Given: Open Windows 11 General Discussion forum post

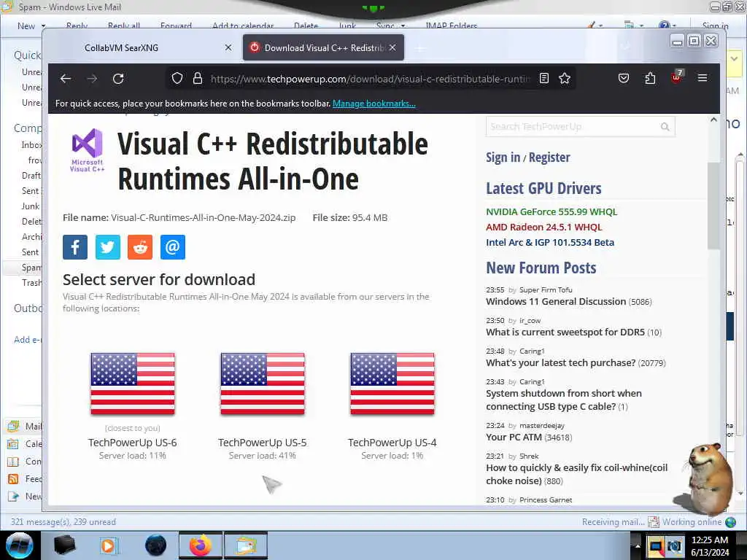Looking at the screenshot, I should [556, 301].
